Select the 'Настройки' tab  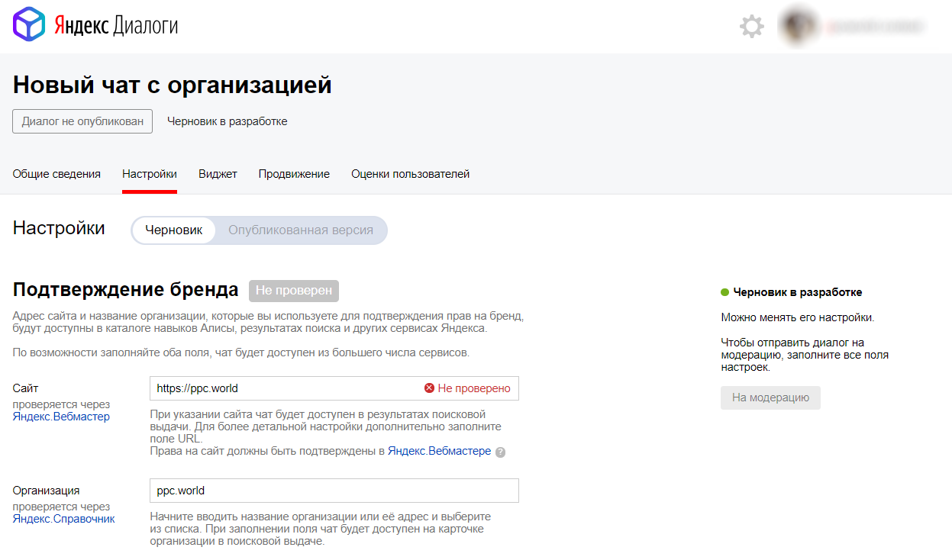tap(150, 174)
